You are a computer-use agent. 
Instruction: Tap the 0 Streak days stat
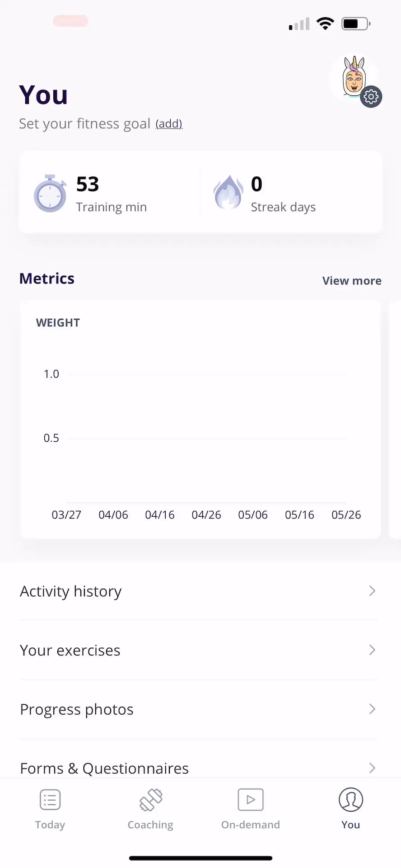click(283, 193)
